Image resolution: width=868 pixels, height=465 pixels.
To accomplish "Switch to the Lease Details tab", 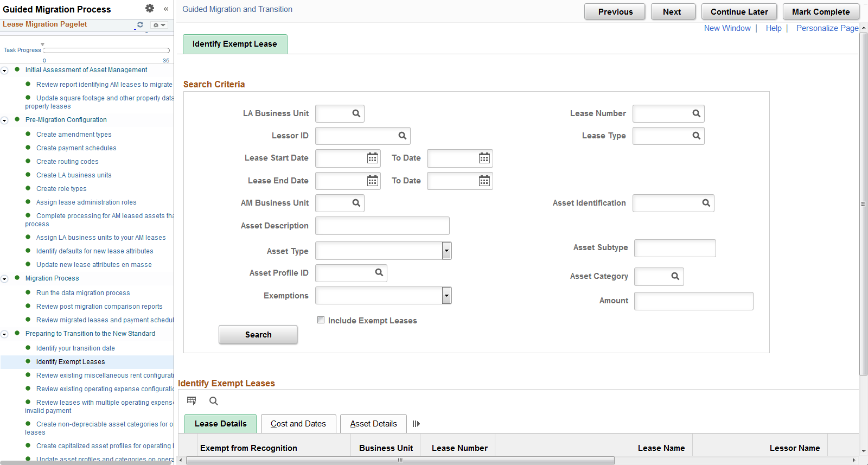I will pyautogui.click(x=220, y=424).
